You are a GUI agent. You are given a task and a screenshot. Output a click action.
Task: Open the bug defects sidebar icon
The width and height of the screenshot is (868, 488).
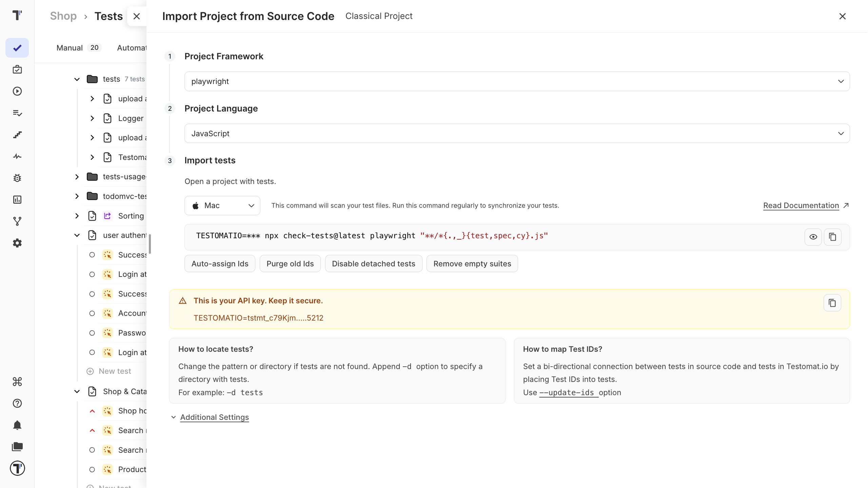click(x=17, y=178)
